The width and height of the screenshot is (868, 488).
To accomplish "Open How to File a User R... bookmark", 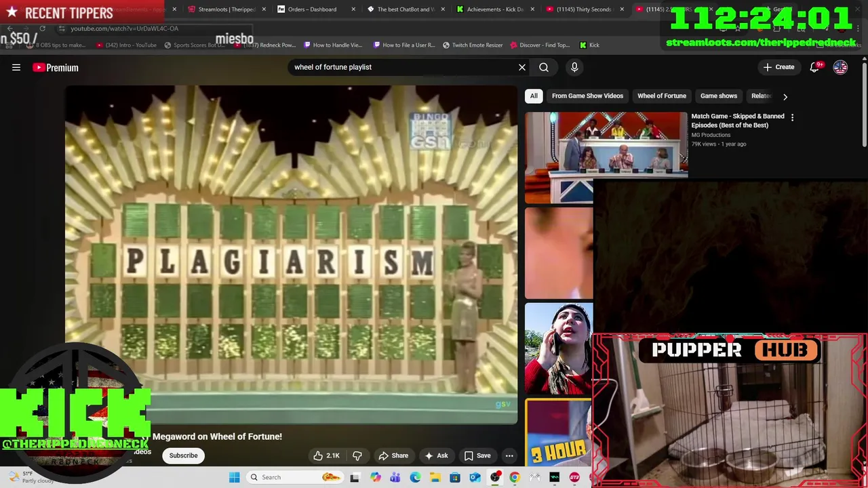I will tap(404, 45).
